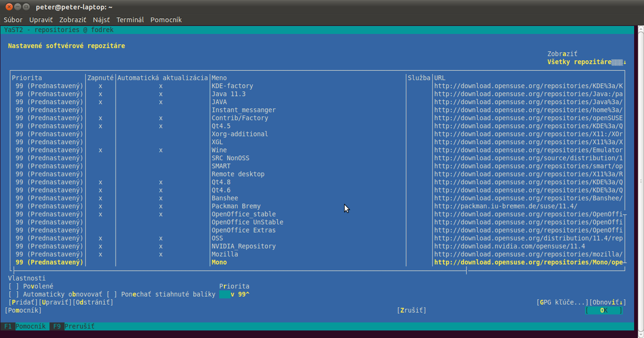Click the Priorita column header
The height and width of the screenshot is (338, 644).
27,78
